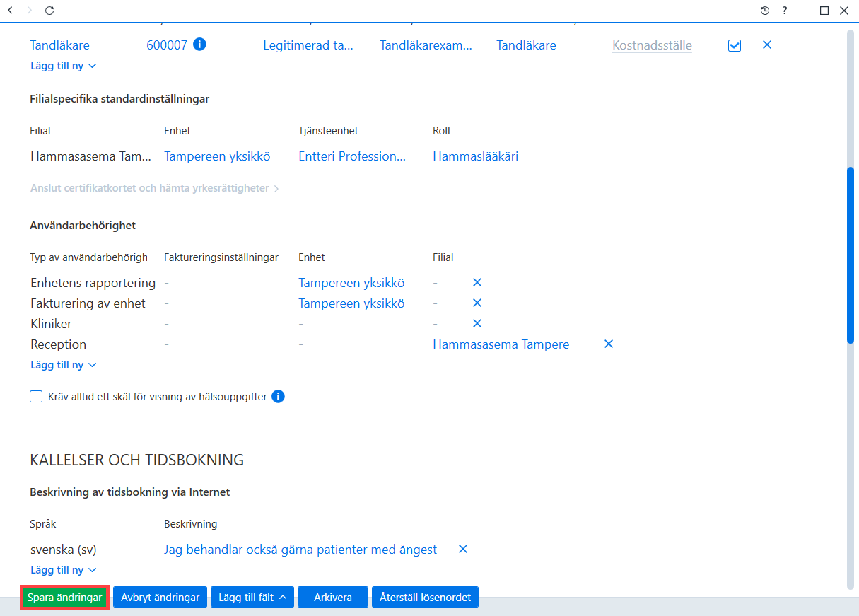The height and width of the screenshot is (616, 859).
Task: Open the Hammaslääkäri role link
Action: (475, 156)
